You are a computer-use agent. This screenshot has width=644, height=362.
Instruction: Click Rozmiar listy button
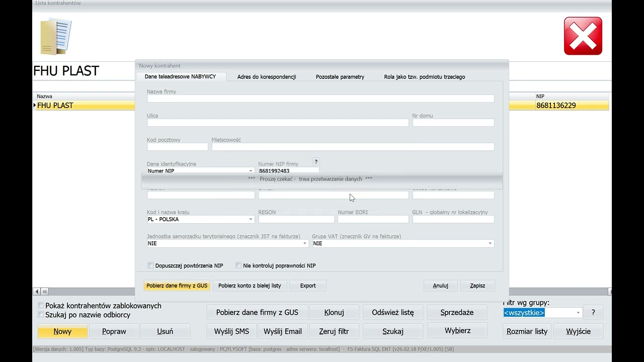527,331
